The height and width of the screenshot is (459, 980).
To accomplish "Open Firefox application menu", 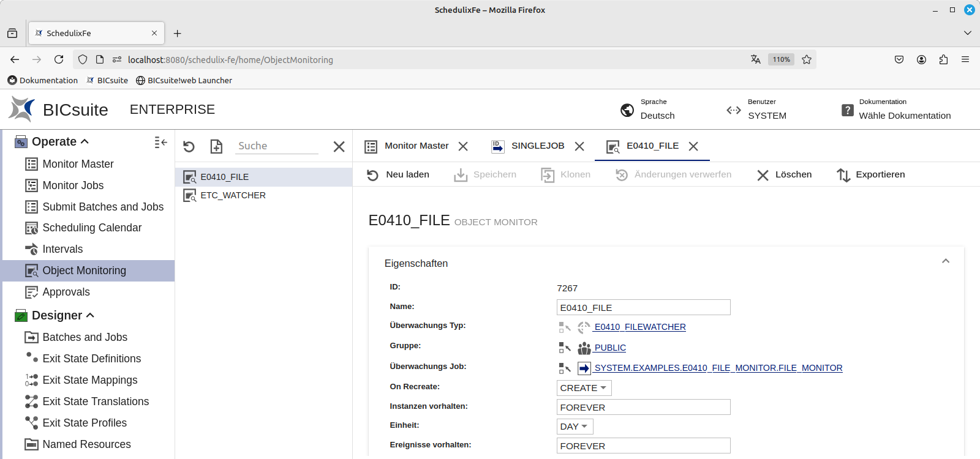I will pos(965,59).
